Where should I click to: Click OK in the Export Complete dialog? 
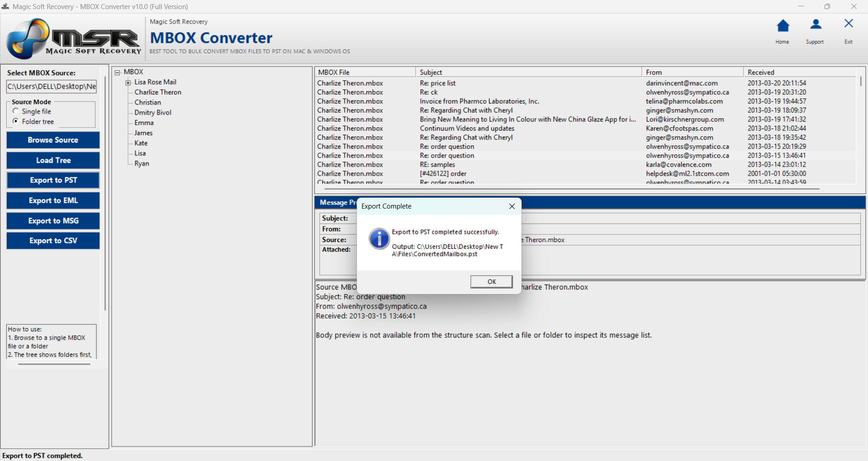[491, 281]
